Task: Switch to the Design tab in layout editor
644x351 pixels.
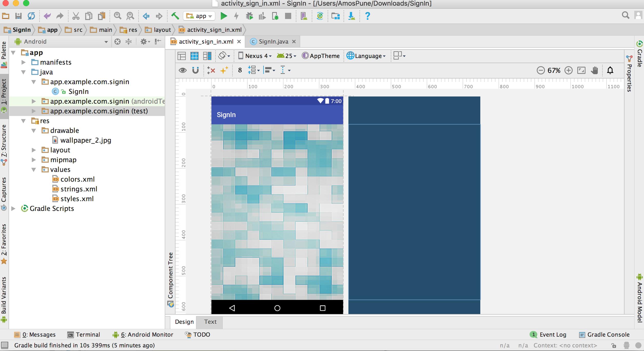Action: click(184, 321)
